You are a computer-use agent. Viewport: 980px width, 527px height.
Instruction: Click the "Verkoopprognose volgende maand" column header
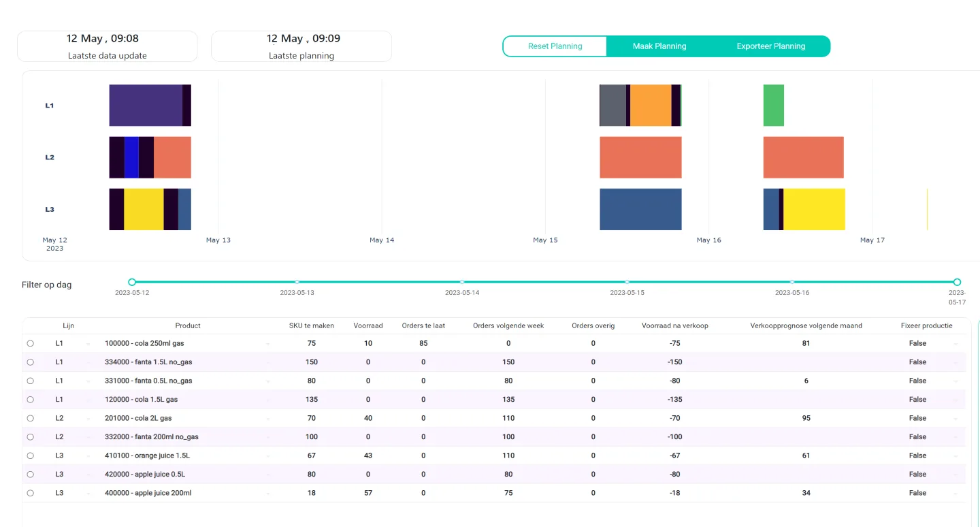pos(806,325)
